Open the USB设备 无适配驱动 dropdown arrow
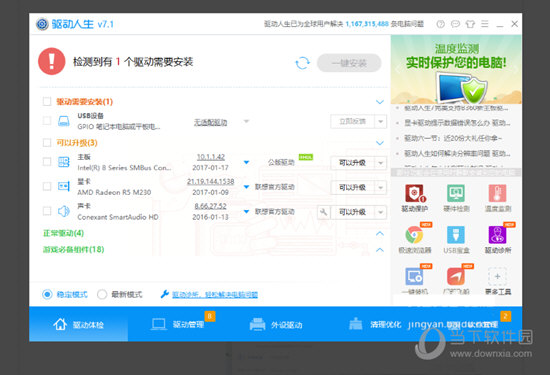 (246, 121)
